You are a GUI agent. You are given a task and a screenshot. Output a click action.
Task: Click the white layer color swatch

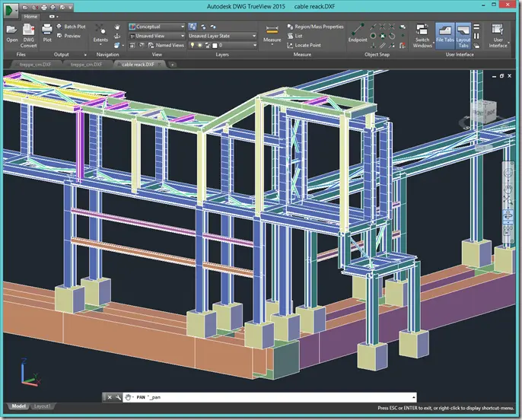215,45
